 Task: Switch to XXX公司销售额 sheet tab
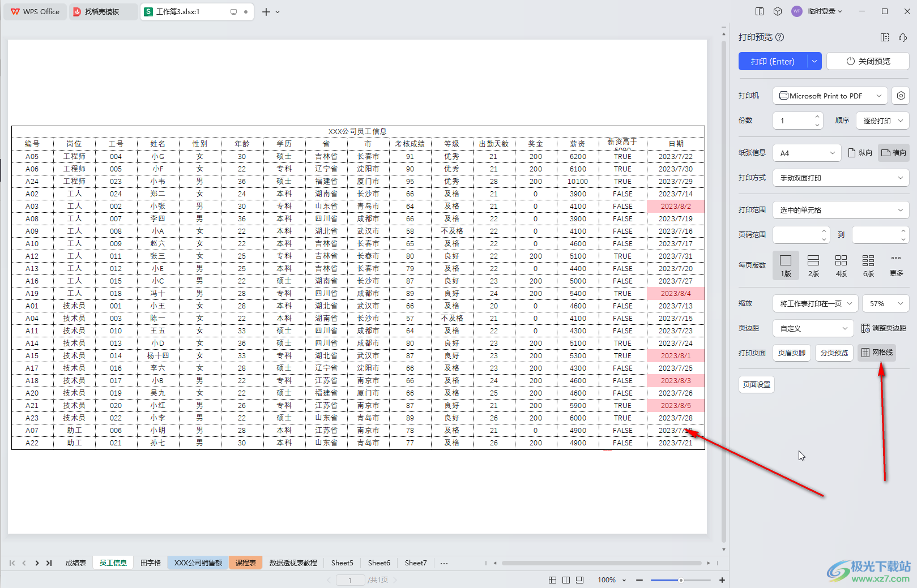pyautogui.click(x=198, y=563)
